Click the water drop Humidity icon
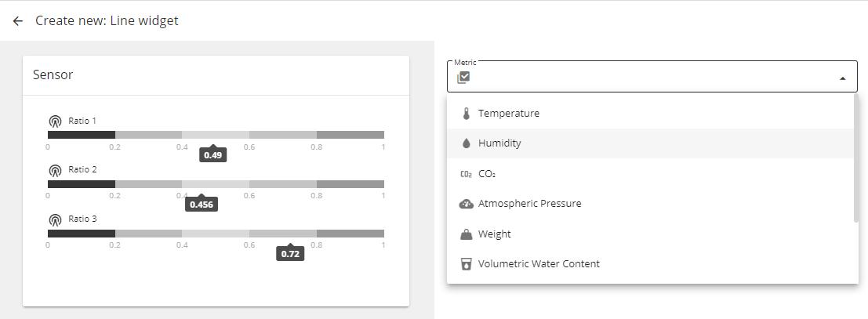Image resolution: width=868 pixels, height=319 pixels. 466,143
